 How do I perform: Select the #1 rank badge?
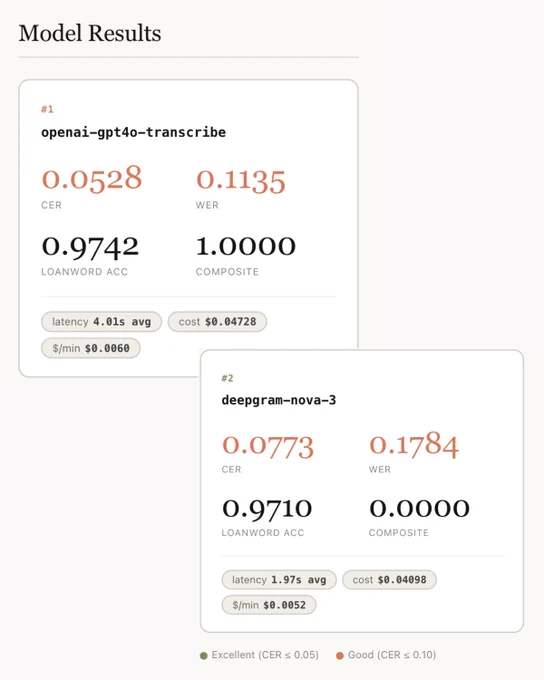point(47,109)
